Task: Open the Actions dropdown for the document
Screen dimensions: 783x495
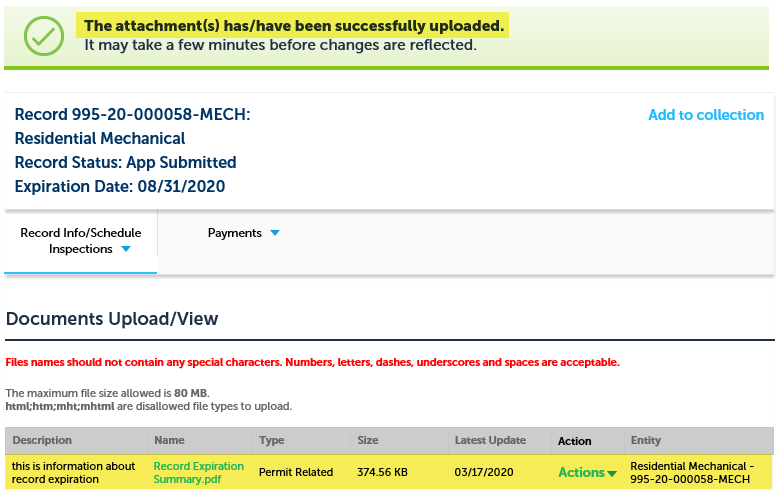Action: [587, 472]
